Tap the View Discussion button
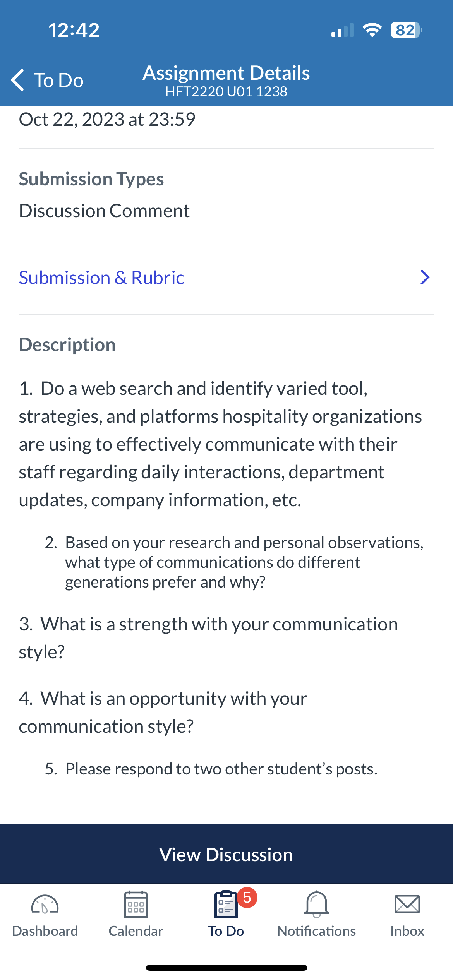This screenshot has height=980, width=453. tap(226, 855)
